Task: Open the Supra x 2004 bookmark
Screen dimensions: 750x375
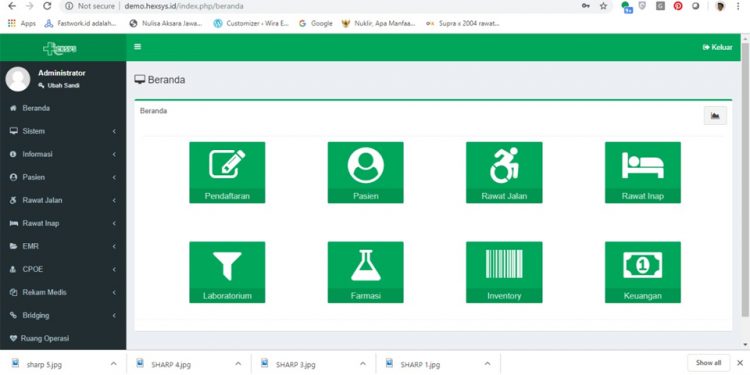Action: tap(463, 23)
